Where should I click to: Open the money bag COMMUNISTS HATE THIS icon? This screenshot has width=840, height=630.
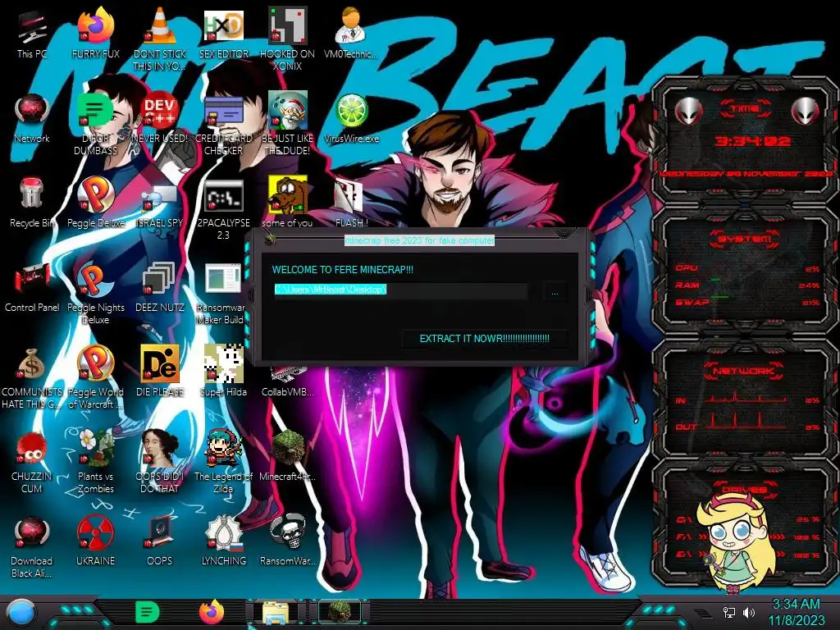click(32, 378)
